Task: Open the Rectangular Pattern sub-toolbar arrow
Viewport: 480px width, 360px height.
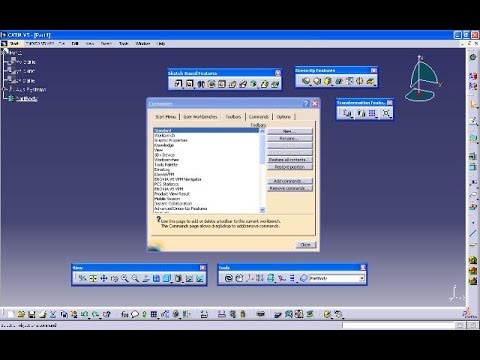Action: pos(376,117)
